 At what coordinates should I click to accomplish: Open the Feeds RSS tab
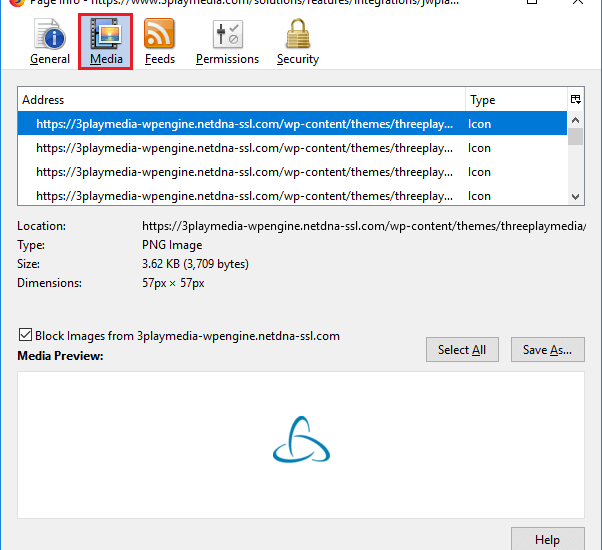[160, 42]
